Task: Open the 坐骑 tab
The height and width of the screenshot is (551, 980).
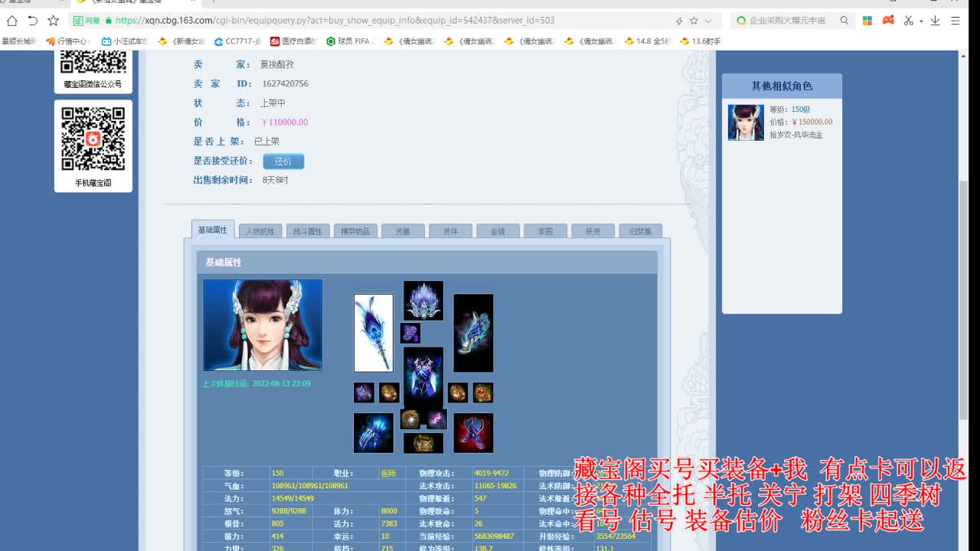Action: (x=498, y=230)
